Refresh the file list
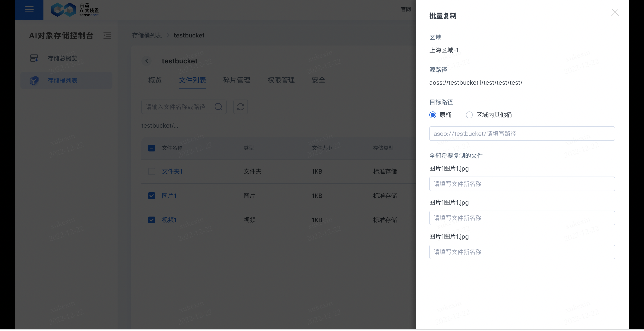644x331 pixels. (x=240, y=107)
